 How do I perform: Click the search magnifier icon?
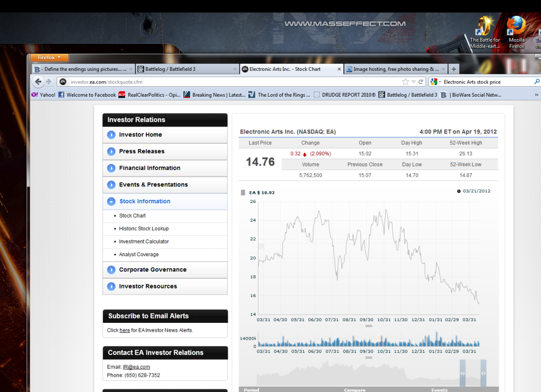click(x=537, y=82)
